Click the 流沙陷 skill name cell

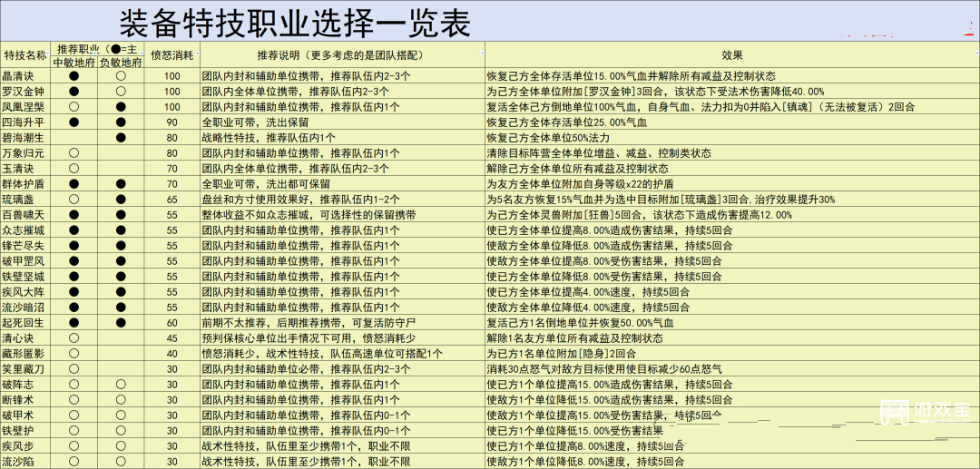point(25,462)
